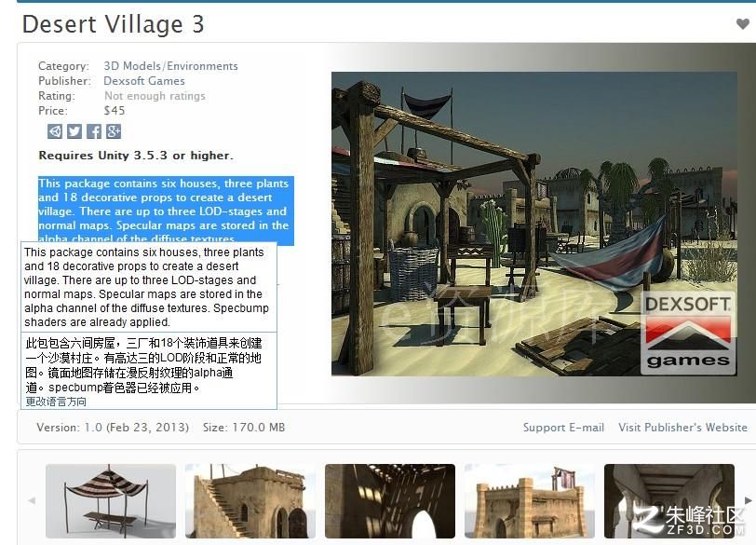Click the highlighted package description paragraph
Viewport: 756px width, 545px height.
[166, 211]
